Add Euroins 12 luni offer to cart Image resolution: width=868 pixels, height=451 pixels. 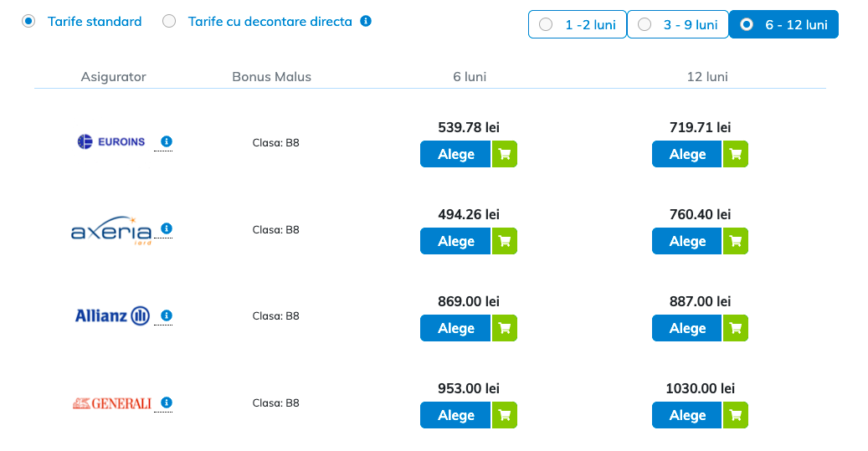click(736, 154)
